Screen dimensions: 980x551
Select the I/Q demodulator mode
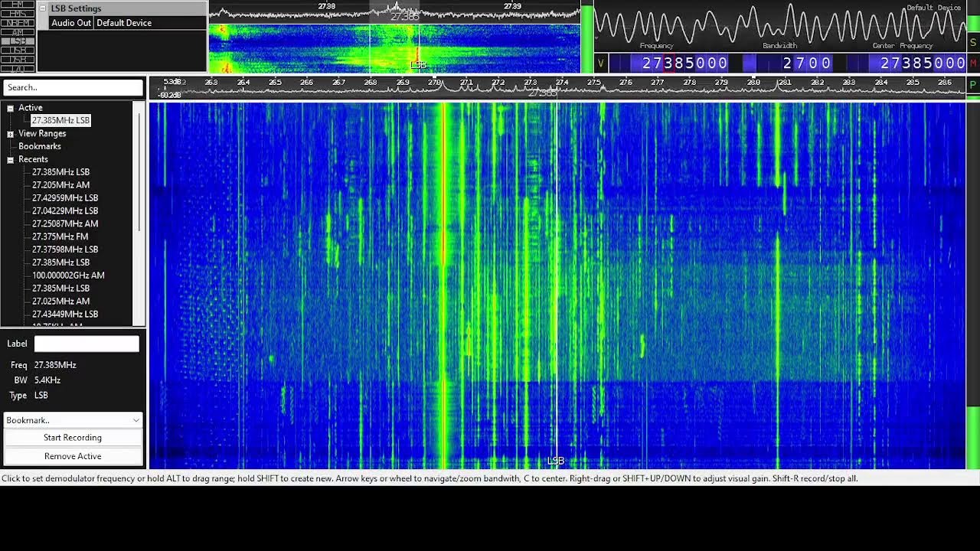click(18, 68)
